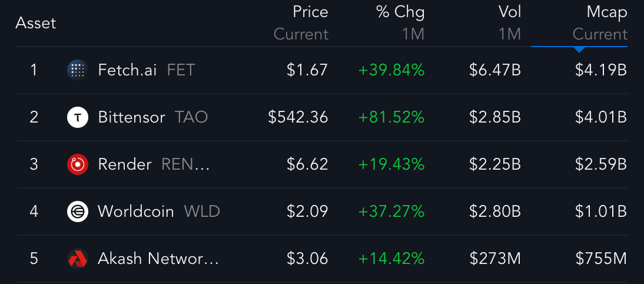The width and height of the screenshot is (644, 284).
Task: Sort by % Chg 1M column header
Action: pyautogui.click(x=400, y=23)
